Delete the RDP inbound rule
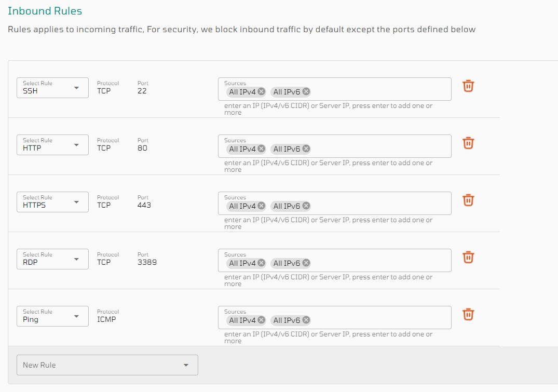The height and width of the screenshot is (392, 558). (468, 258)
